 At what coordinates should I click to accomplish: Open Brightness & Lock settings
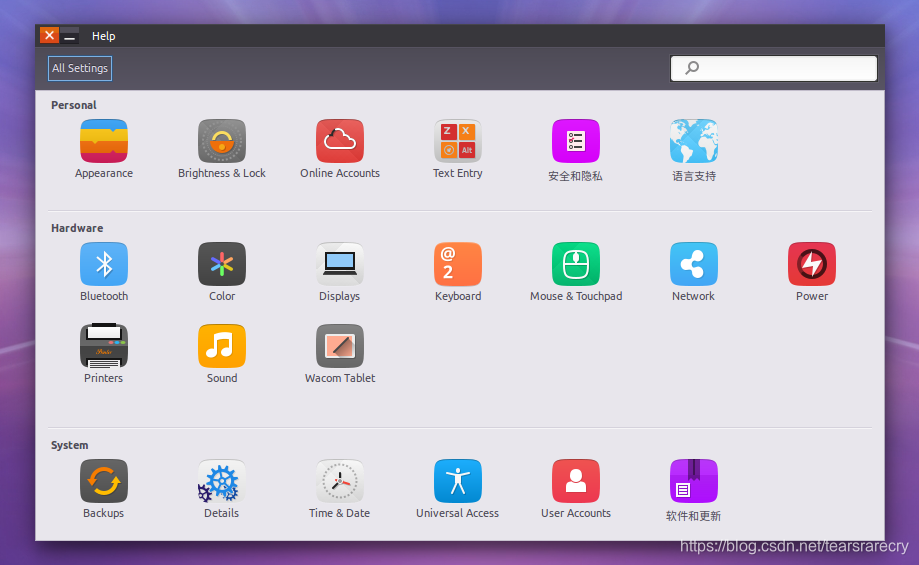[222, 141]
